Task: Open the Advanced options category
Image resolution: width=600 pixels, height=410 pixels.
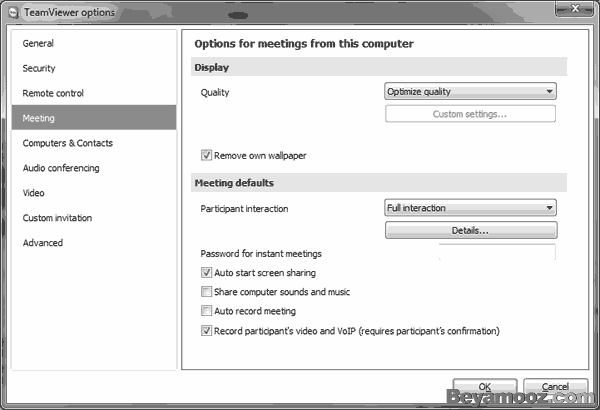Action: coord(43,243)
